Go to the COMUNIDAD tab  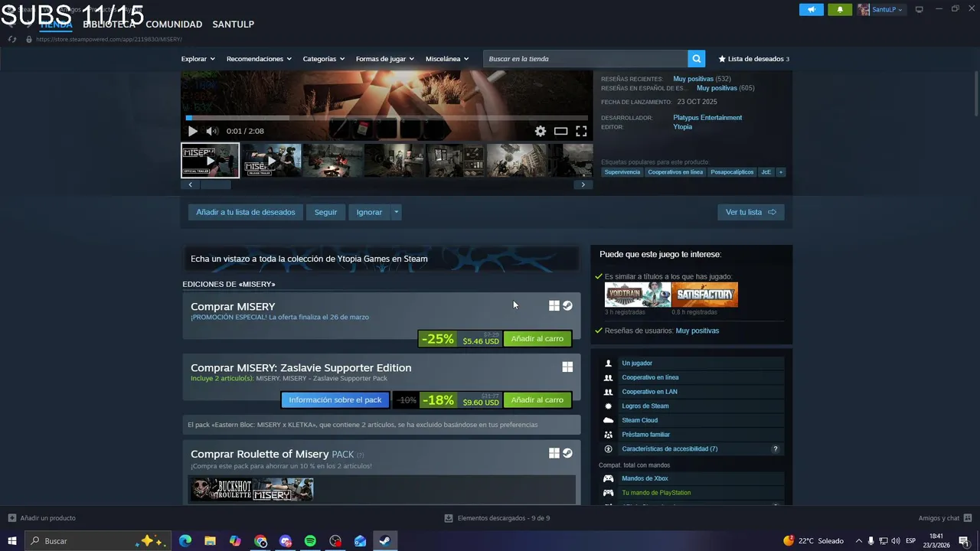click(x=174, y=24)
